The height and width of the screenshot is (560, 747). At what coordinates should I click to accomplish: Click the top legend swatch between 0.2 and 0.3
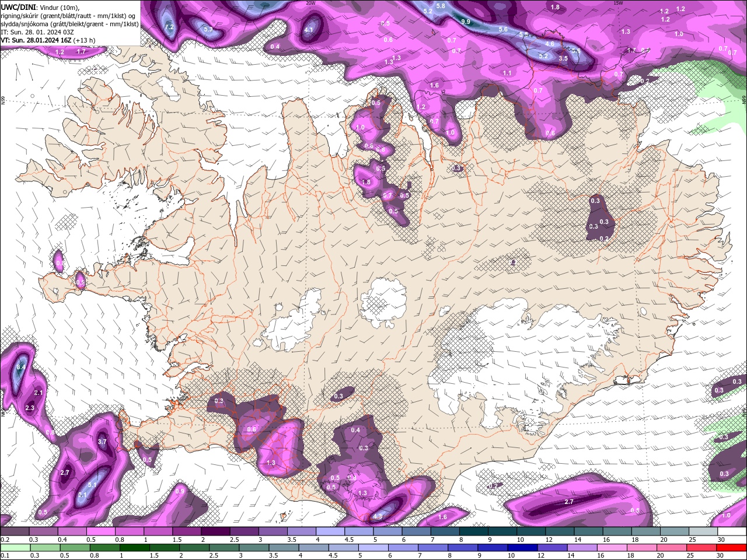15,531
